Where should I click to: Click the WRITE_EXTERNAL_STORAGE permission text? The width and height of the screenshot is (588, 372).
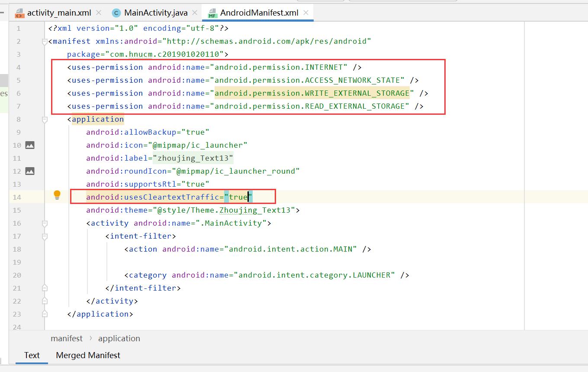pos(312,93)
